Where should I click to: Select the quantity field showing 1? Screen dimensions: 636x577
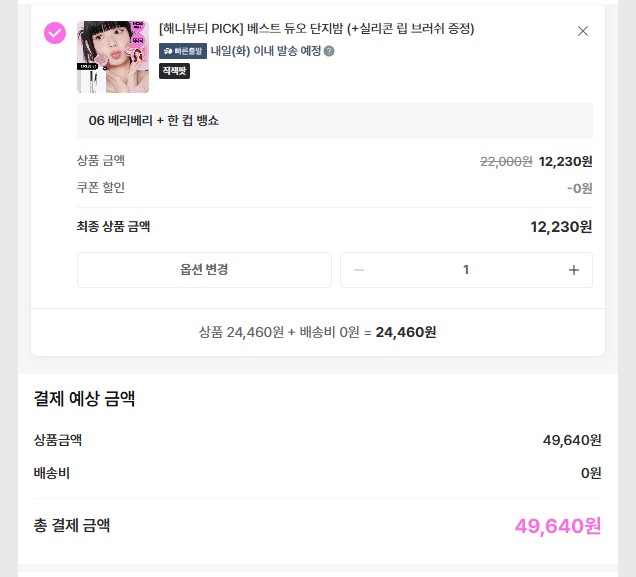[x=466, y=270]
